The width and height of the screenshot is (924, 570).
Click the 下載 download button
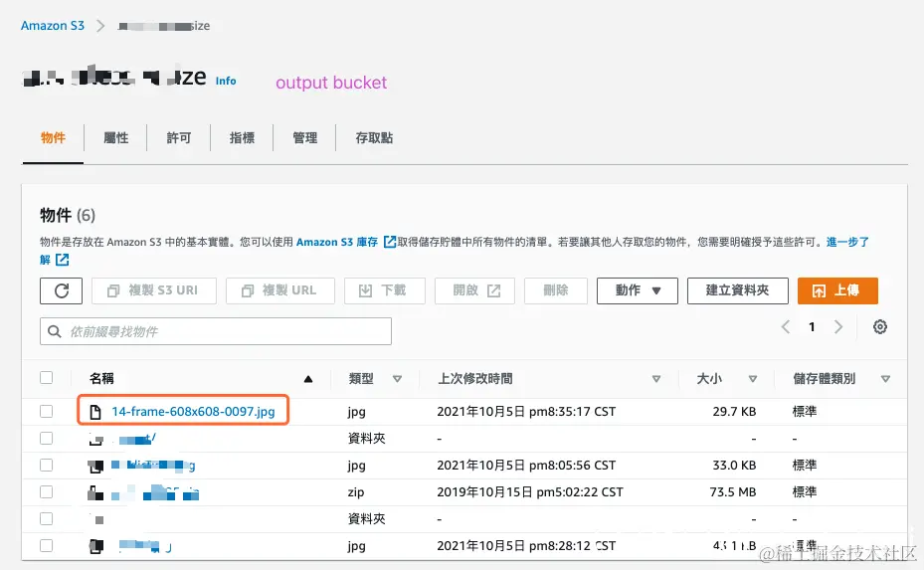click(x=384, y=290)
